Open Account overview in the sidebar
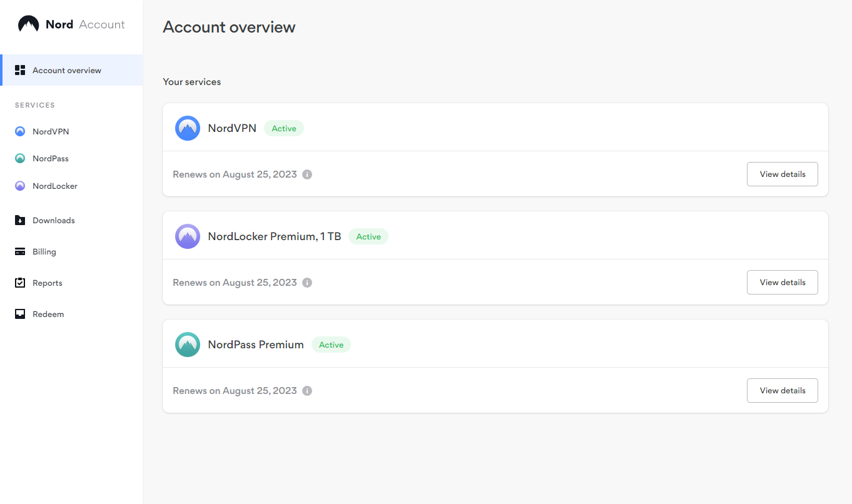This screenshot has height=504, width=852. pos(67,71)
